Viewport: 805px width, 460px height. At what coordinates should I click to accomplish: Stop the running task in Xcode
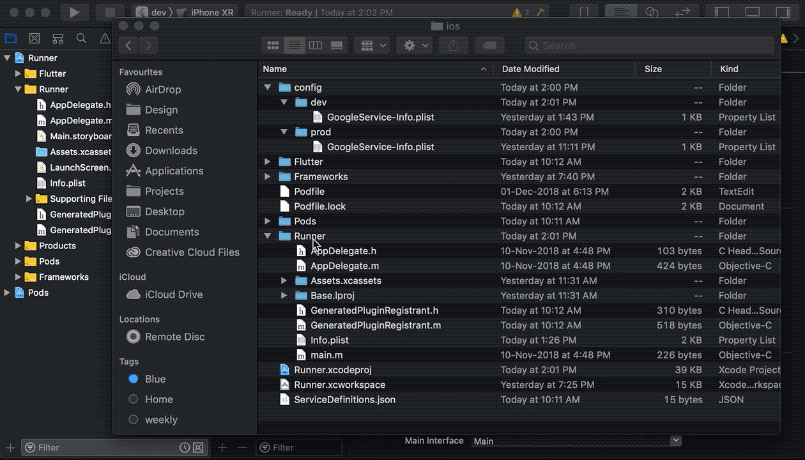109,12
